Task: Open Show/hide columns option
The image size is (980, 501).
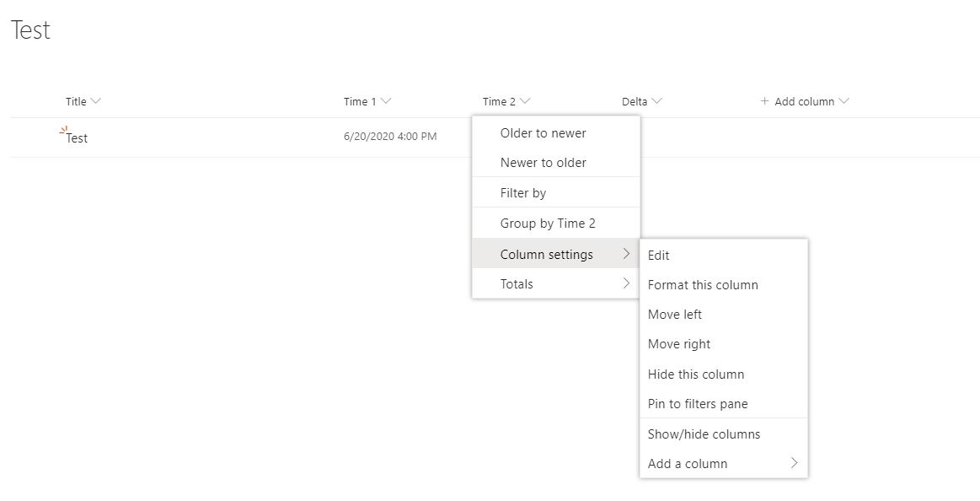Action: click(x=704, y=434)
